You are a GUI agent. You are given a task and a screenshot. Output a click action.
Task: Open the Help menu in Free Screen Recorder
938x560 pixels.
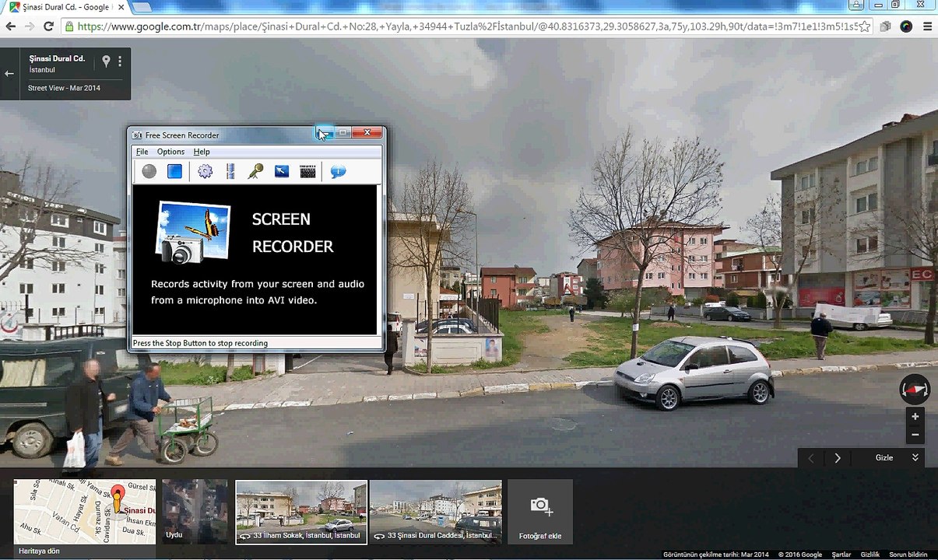tap(202, 152)
